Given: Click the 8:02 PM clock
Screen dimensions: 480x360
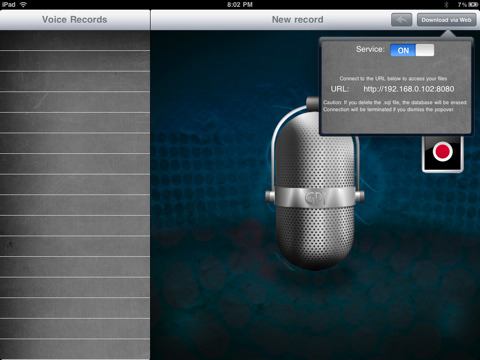Looking at the screenshot, I should click(x=240, y=5).
